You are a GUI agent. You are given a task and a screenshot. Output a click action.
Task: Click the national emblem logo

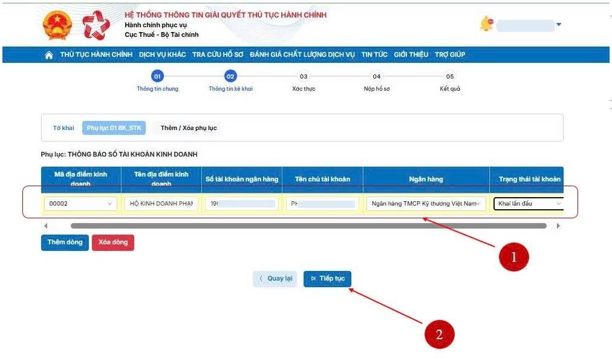pos(57,25)
